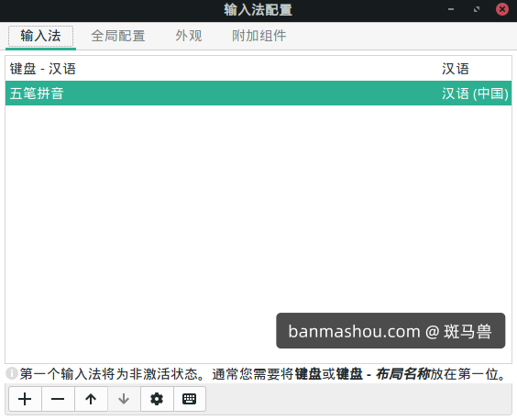Open configuration gear for selected input method

pos(157,399)
